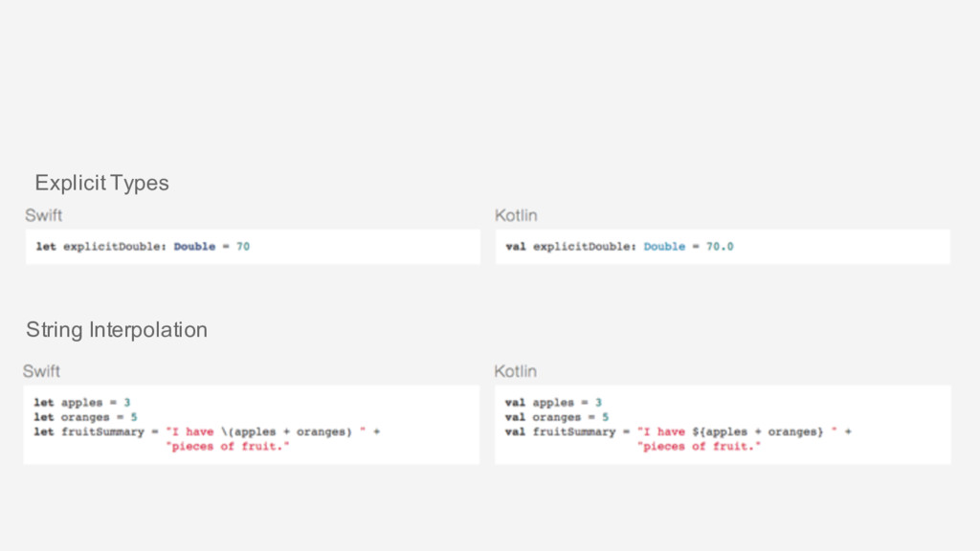Click the Kotlin 'val oranges = 5' line
Viewport: 980px width, 551px height.
[x=557, y=417]
